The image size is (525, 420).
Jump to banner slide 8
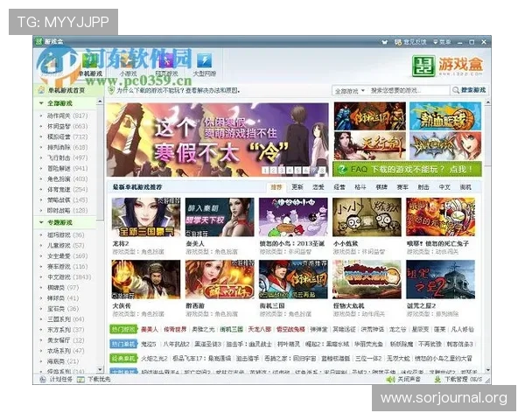pyautogui.click(x=322, y=170)
